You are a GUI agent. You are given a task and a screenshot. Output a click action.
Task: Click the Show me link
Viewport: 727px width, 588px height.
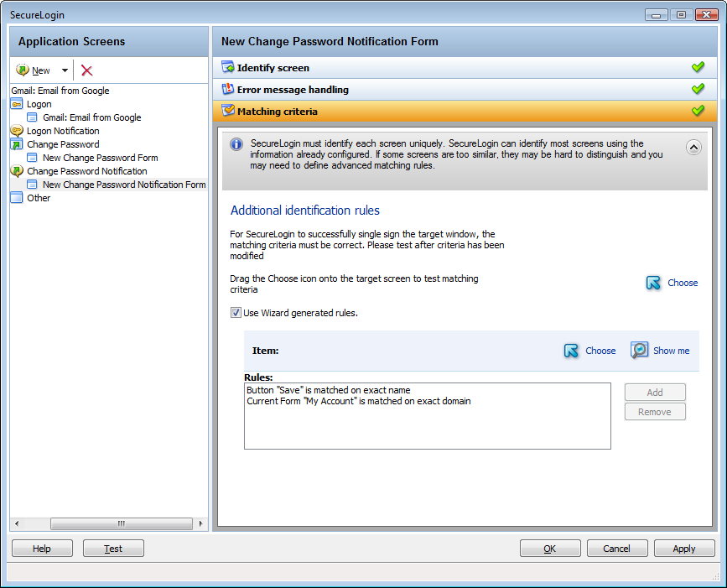point(672,351)
